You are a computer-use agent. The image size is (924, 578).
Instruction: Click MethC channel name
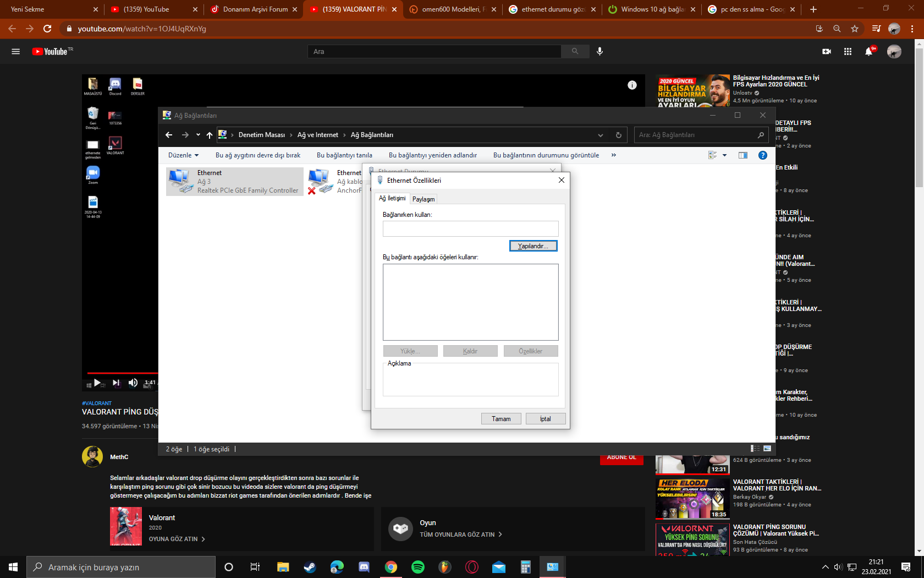pyautogui.click(x=119, y=457)
